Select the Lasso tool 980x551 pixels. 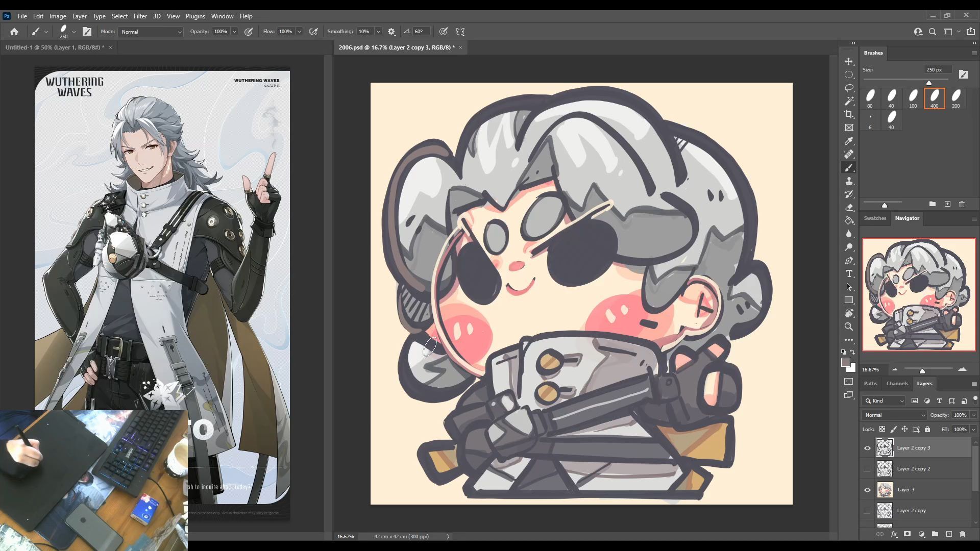[849, 88]
